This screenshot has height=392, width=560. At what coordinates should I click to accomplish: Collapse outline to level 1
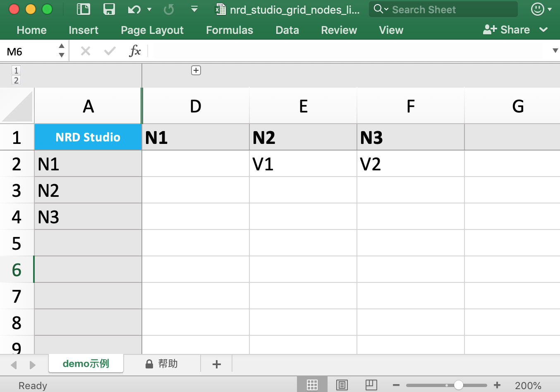click(16, 70)
